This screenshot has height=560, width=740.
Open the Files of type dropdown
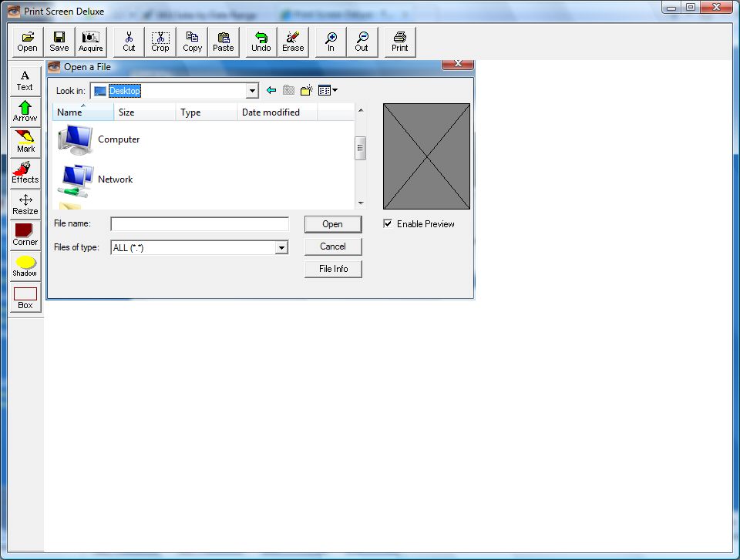click(x=281, y=248)
